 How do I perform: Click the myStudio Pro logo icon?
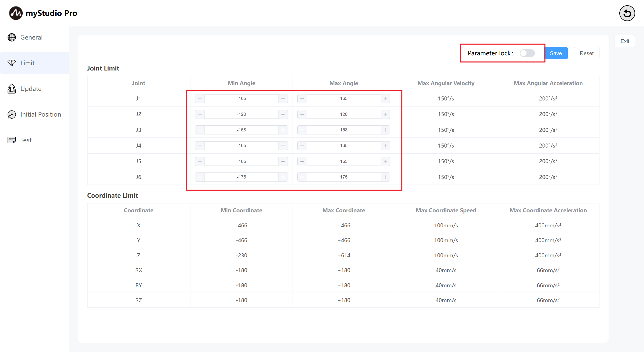tap(16, 13)
